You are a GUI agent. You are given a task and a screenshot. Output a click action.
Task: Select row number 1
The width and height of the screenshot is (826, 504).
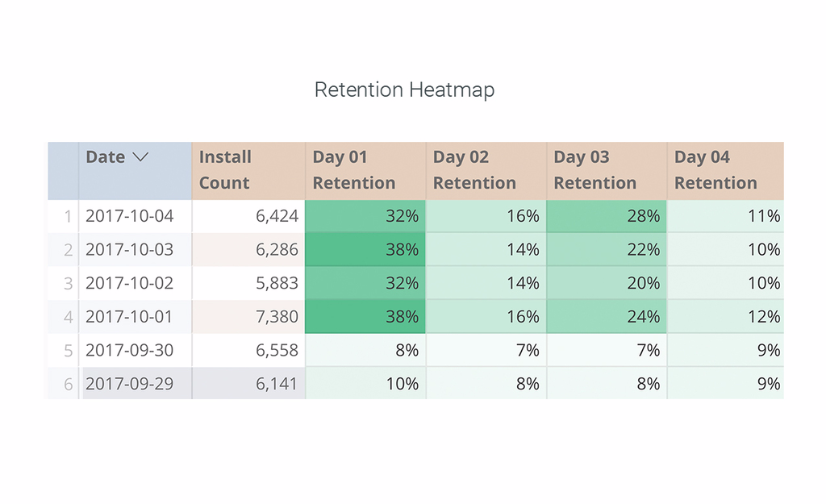coord(68,216)
